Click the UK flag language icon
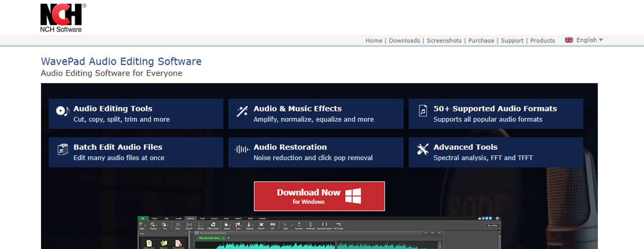This screenshot has height=249, width=644. [x=569, y=40]
